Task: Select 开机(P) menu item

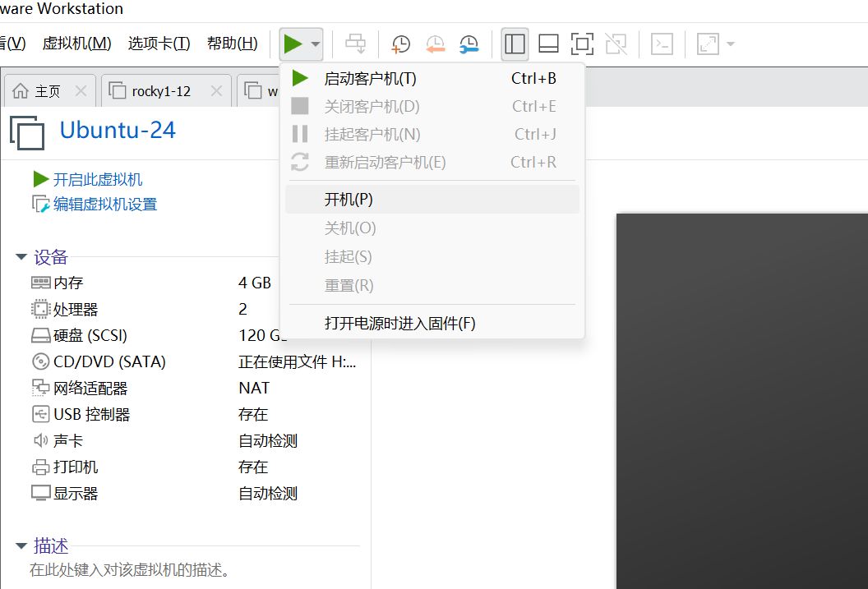Action: coord(432,199)
